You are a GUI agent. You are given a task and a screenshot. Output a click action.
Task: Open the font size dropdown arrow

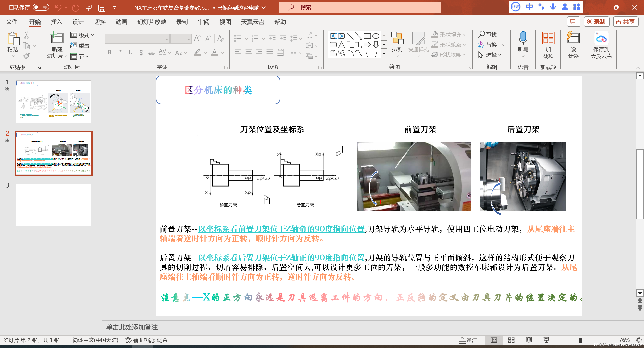(x=189, y=39)
